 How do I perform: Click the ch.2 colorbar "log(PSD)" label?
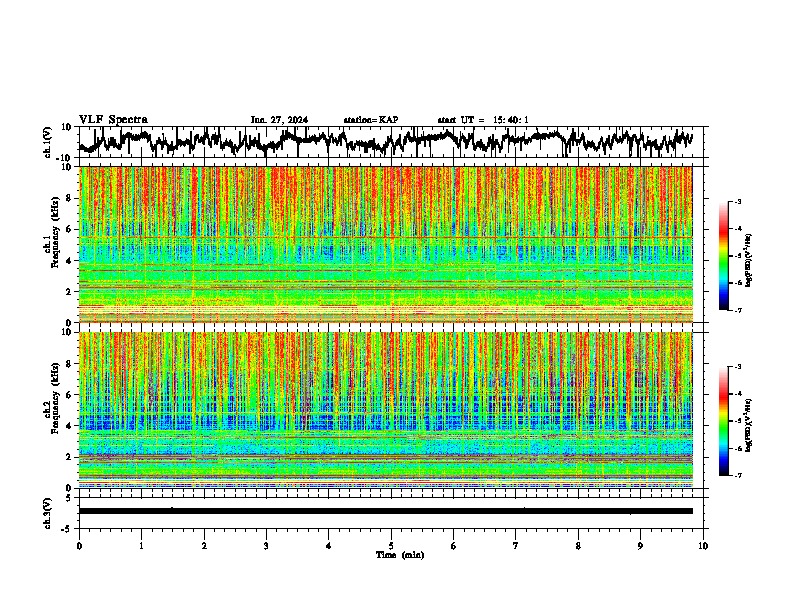(748, 425)
